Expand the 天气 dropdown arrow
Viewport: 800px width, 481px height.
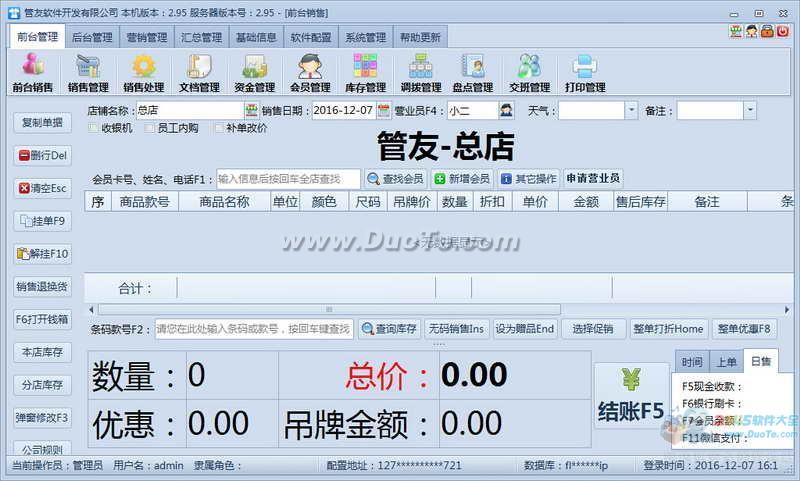(631, 110)
